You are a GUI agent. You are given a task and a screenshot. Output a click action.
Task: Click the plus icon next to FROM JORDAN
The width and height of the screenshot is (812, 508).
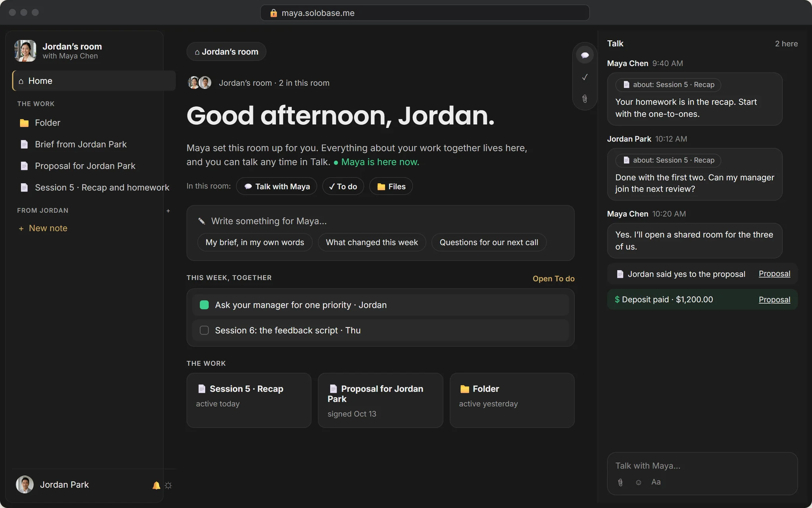[168, 211]
